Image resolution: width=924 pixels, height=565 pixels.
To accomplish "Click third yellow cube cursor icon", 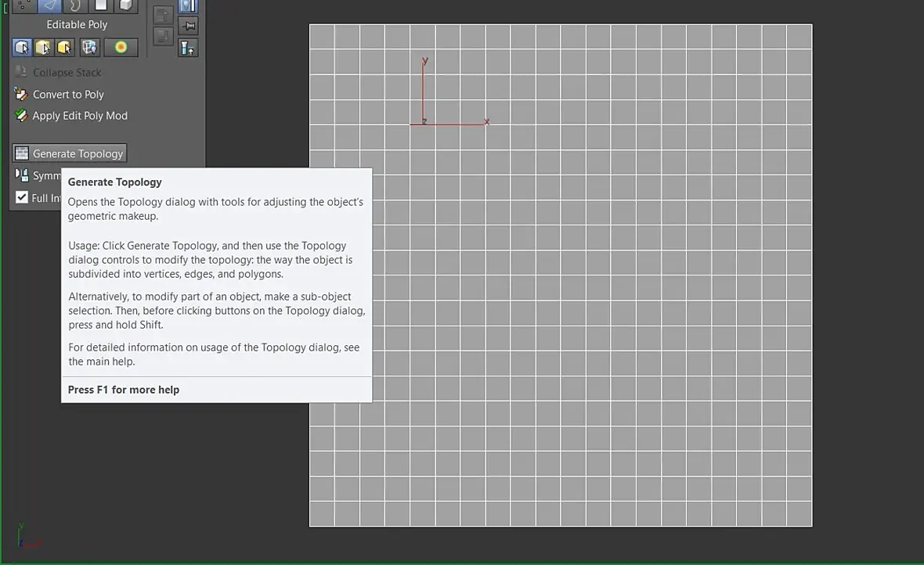I will 64,47.
